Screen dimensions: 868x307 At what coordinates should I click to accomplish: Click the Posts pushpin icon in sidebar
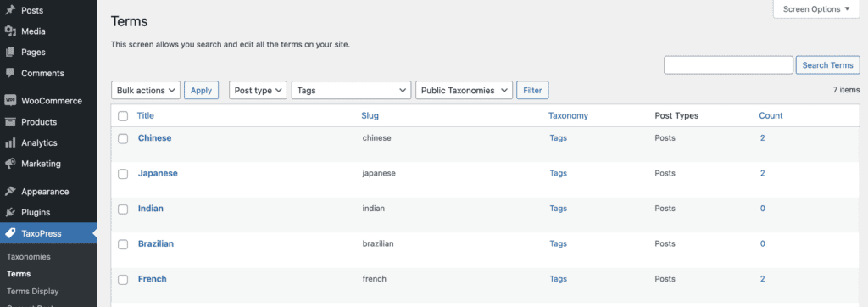[x=10, y=10]
